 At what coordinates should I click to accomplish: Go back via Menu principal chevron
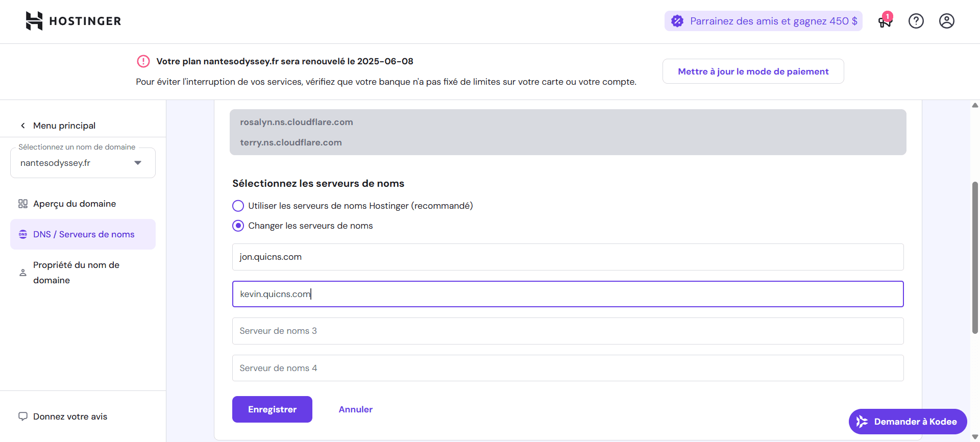(23, 126)
